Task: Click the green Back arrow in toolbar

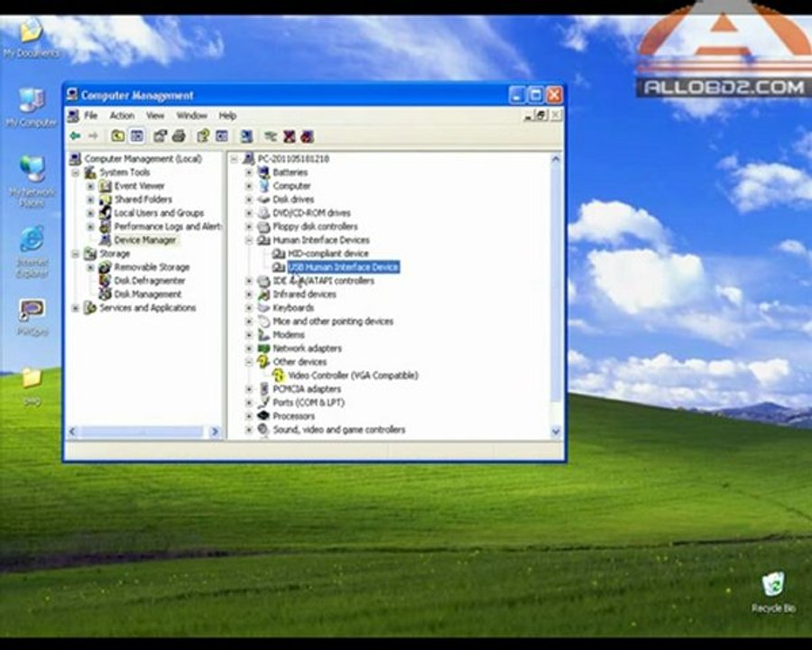Action: [75, 136]
